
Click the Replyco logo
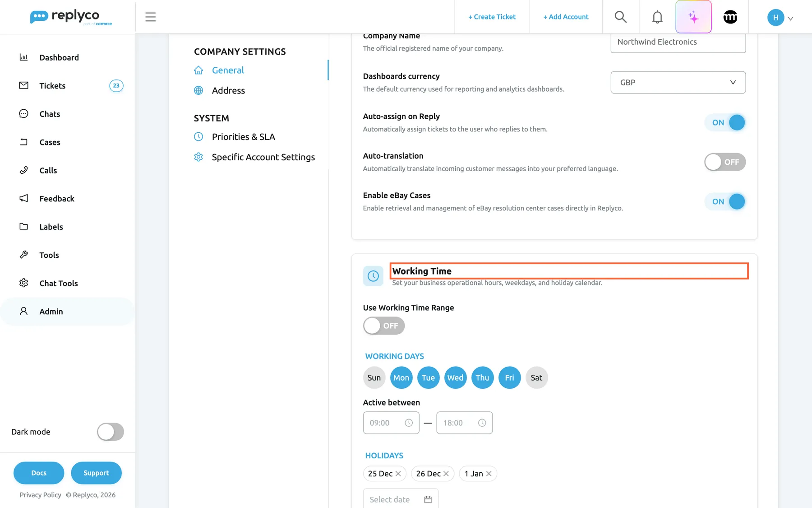pos(71,17)
